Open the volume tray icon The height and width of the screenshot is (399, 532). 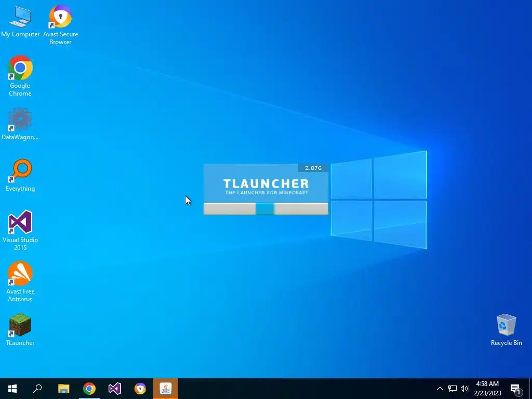pos(464,389)
